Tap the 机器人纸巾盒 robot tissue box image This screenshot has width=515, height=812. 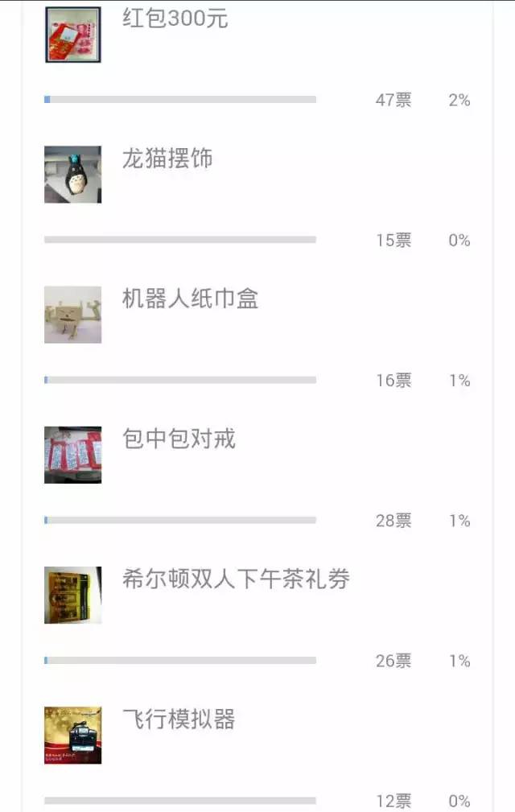point(72,315)
